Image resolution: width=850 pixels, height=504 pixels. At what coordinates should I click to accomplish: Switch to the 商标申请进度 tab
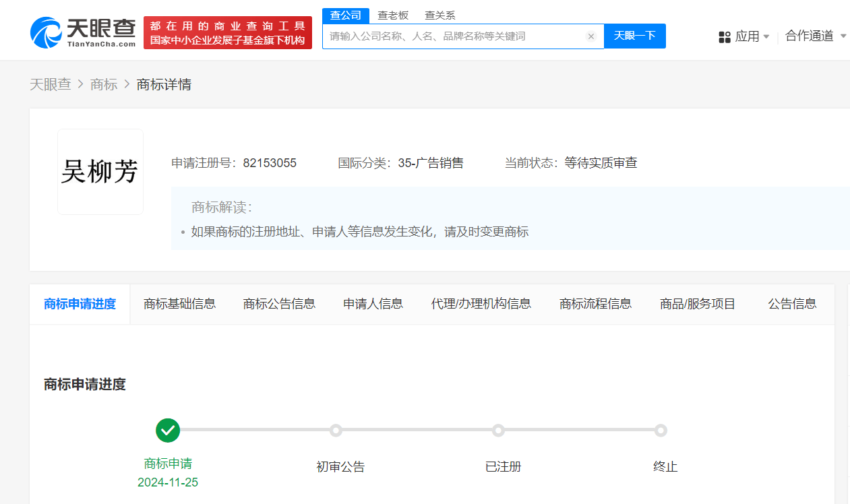(80, 304)
